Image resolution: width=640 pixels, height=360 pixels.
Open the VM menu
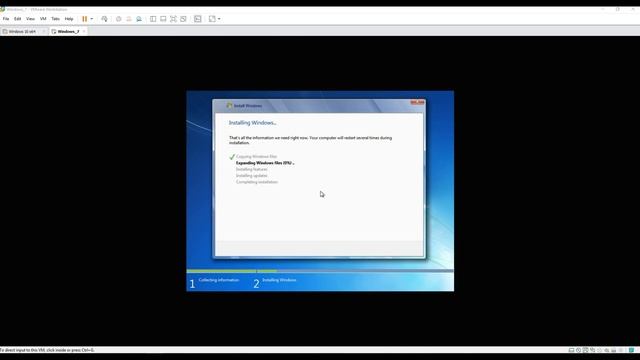click(43, 19)
